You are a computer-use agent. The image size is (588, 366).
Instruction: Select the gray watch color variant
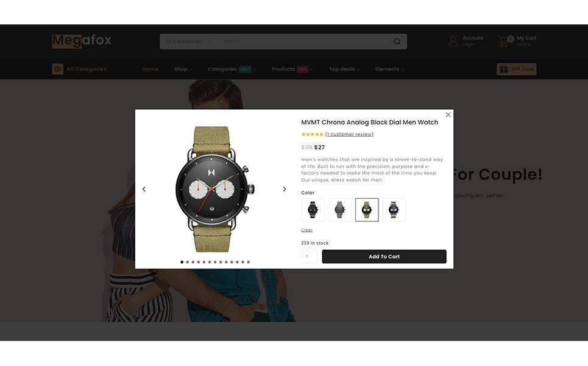coord(340,210)
